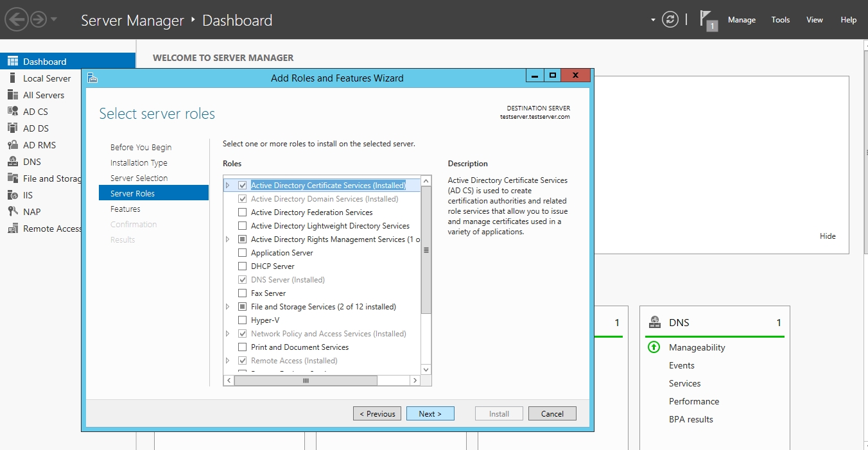Viewport: 868px width, 450px height.
Task: Open DNS Events in the tile
Action: (x=682, y=365)
